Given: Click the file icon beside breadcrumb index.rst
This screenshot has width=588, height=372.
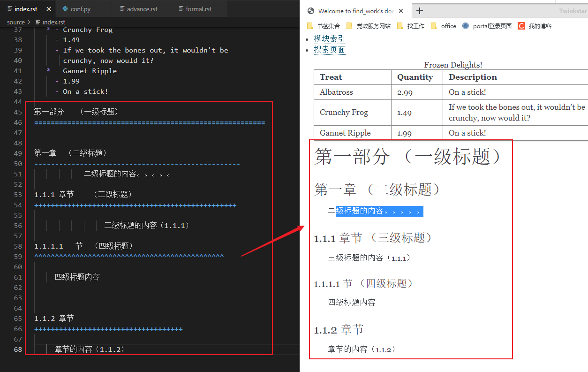Looking at the screenshot, I should tap(38, 22).
